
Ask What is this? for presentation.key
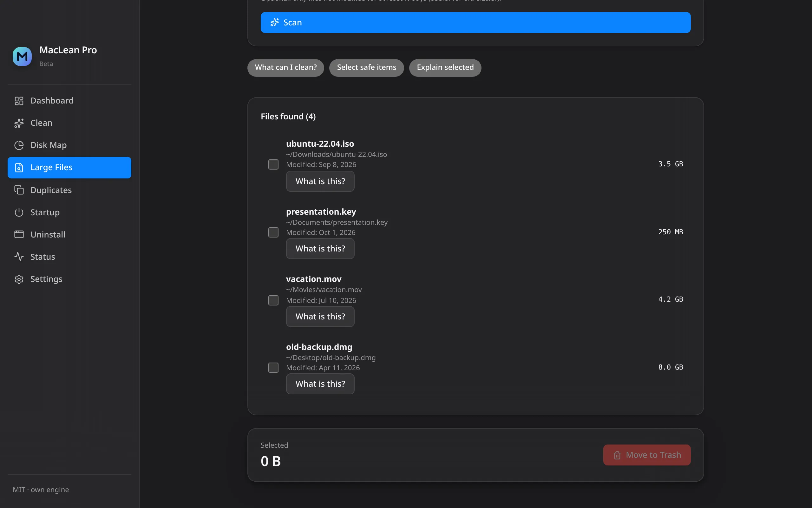tap(320, 249)
